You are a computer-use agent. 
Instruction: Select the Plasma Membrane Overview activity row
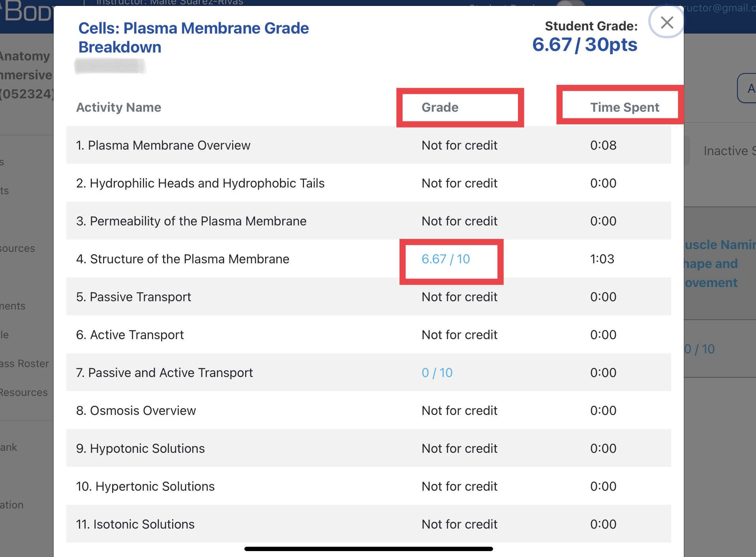point(163,145)
